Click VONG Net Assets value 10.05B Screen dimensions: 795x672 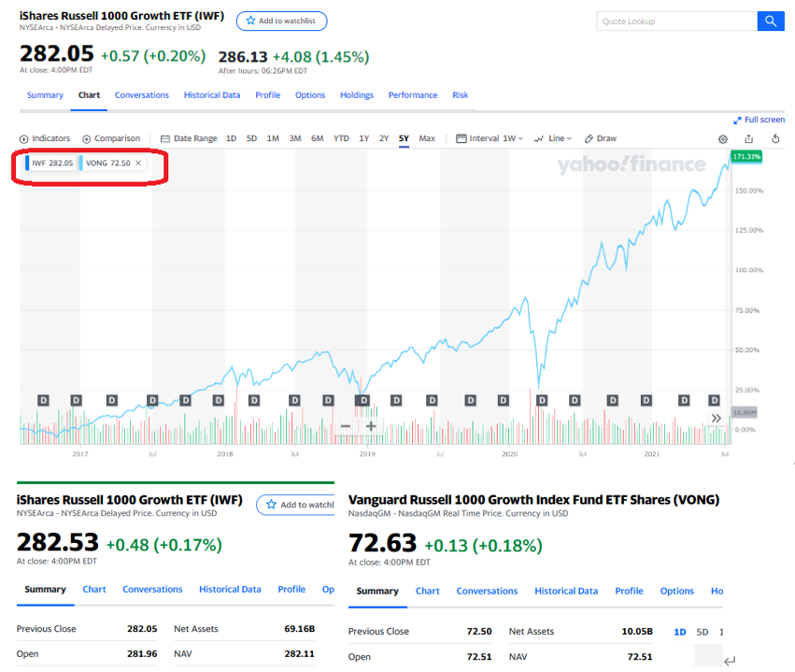click(x=637, y=632)
